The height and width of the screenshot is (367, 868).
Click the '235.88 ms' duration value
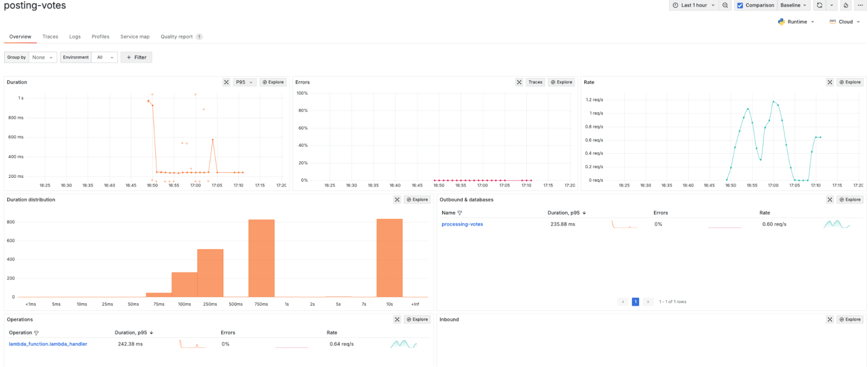click(x=563, y=224)
